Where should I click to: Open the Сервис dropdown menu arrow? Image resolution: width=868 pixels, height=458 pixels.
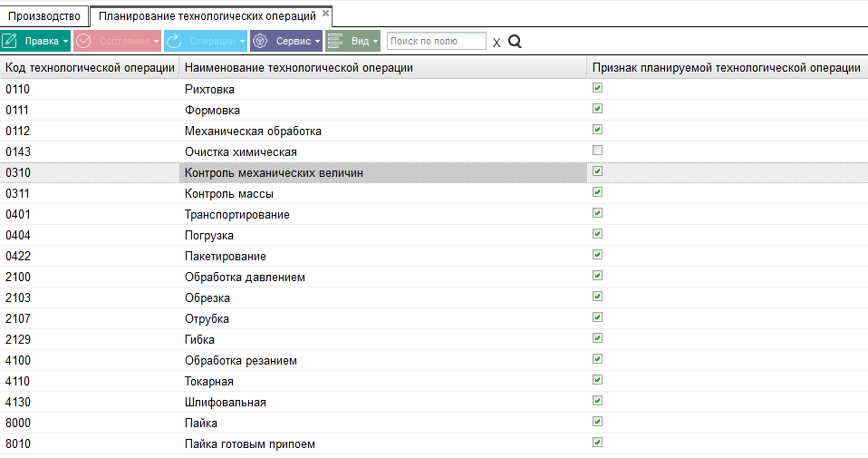pos(317,41)
